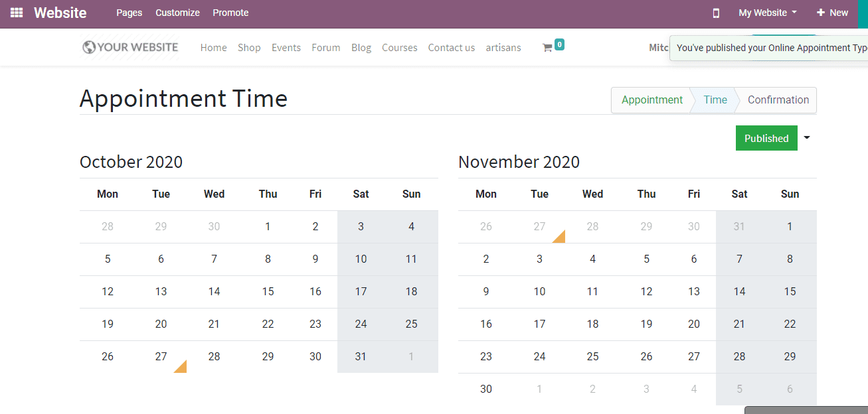The width and height of the screenshot is (868, 414).
Task: Select October 9 in the calendar
Action: [315, 259]
